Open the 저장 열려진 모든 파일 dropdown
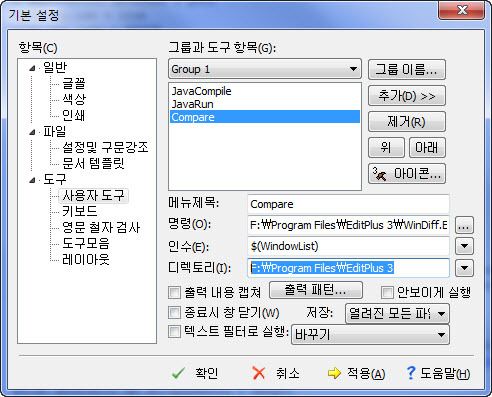This screenshot has height=397, width=492. pos(397,313)
